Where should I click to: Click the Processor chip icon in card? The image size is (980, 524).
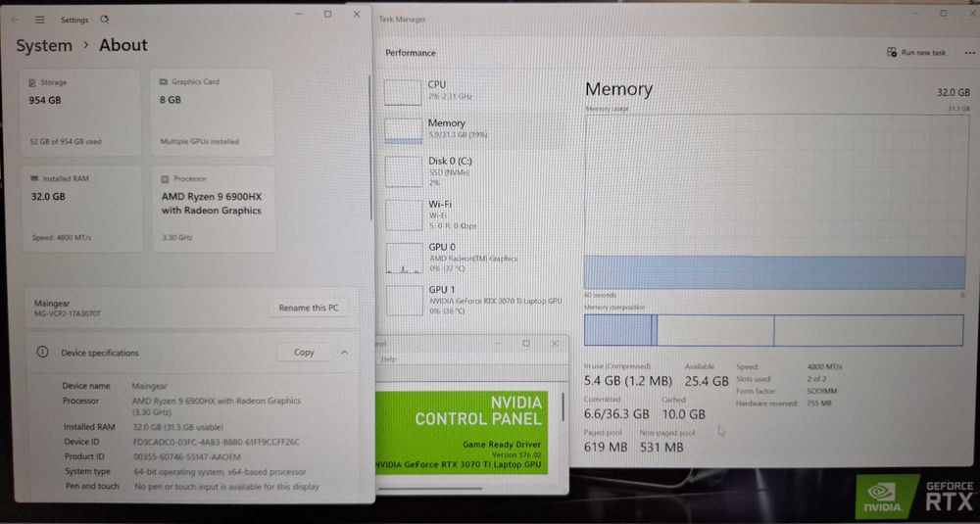coord(165,178)
